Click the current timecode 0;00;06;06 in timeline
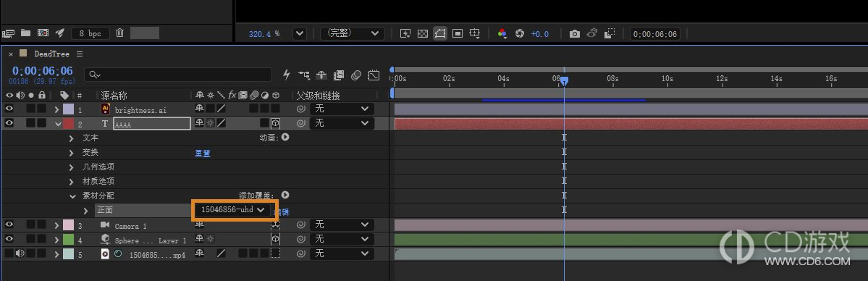 pyautogui.click(x=43, y=71)
